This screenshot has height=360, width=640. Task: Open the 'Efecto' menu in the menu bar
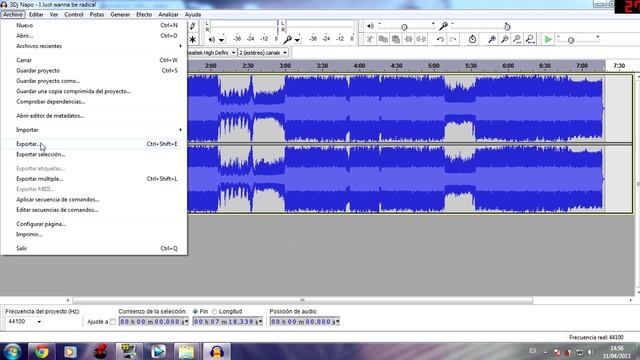coord(144,14)
